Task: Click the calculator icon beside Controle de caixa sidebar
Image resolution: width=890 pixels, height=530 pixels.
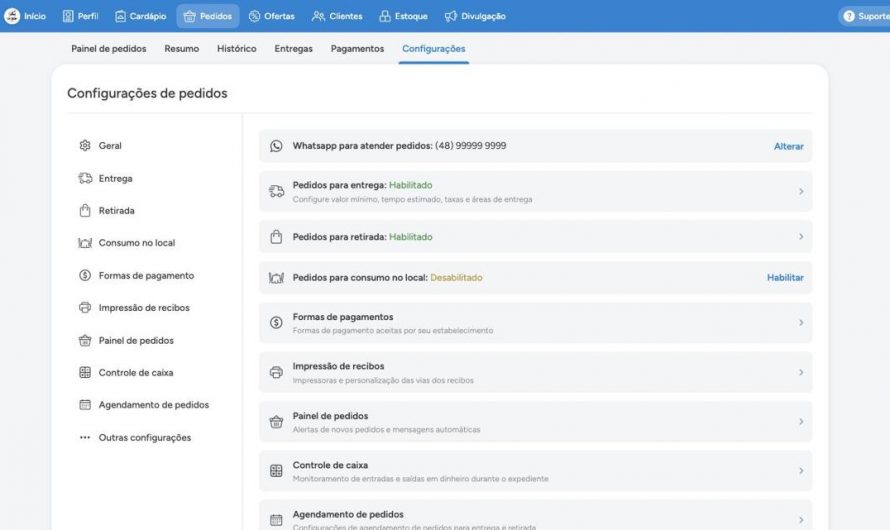Action: click(x=85, y=372)
